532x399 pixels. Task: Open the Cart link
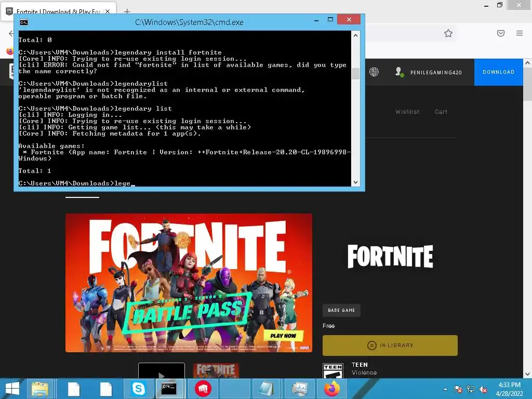click(x=441, y=112)
